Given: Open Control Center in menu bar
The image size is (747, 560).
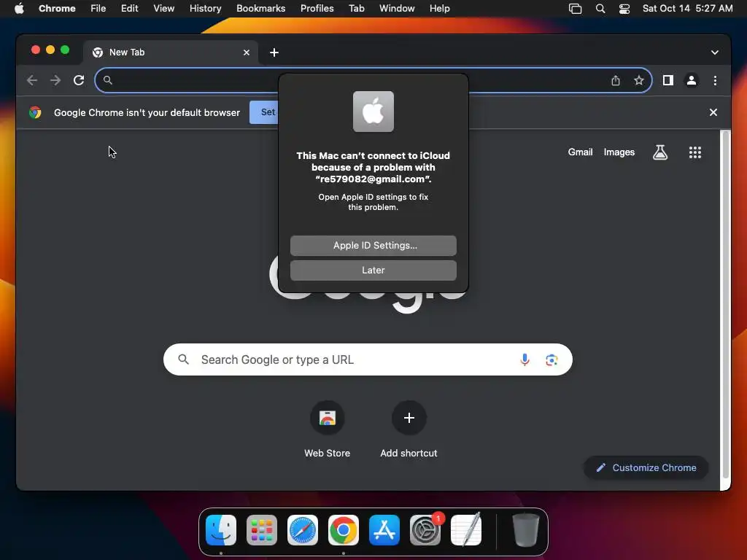Looking at the screenshot, I should (x=624, y=8).
